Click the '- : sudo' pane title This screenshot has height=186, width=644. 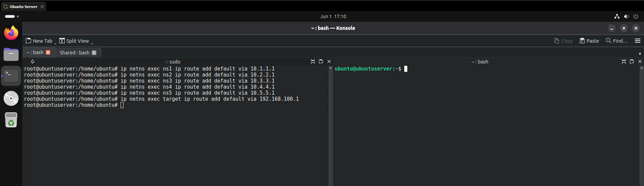click(172, 62)
